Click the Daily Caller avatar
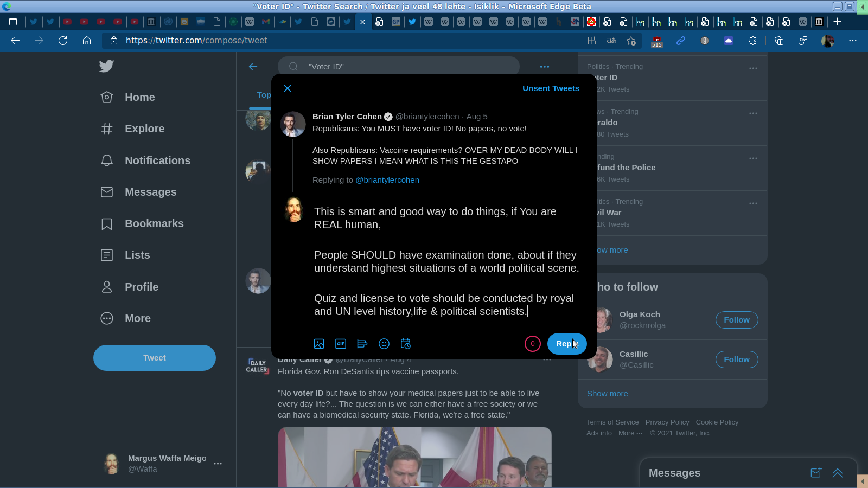This screenshot has width=868, height=488. [258, 366]
